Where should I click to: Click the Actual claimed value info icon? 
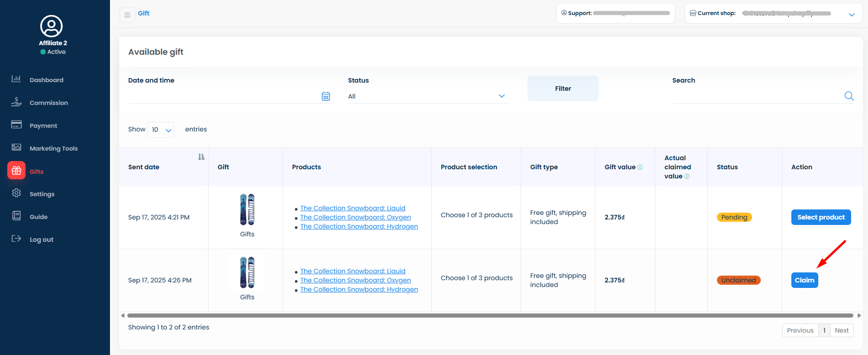coord(687,177)
